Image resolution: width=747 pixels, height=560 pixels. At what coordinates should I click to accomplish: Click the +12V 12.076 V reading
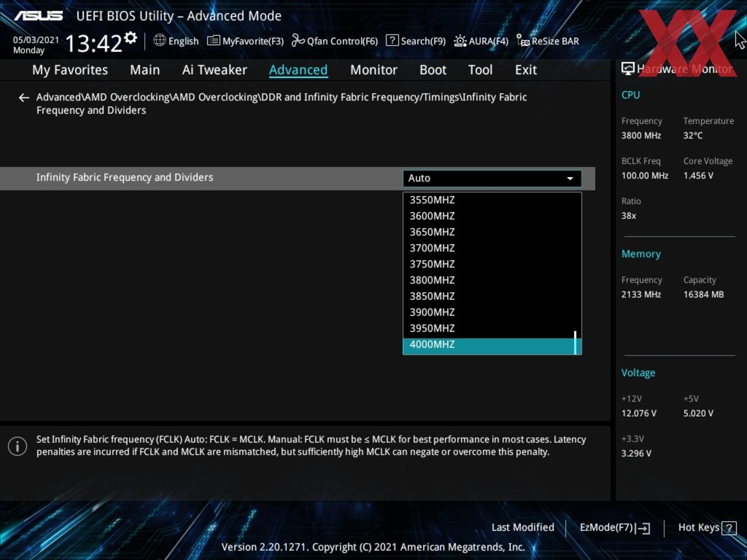click(639, 413)
